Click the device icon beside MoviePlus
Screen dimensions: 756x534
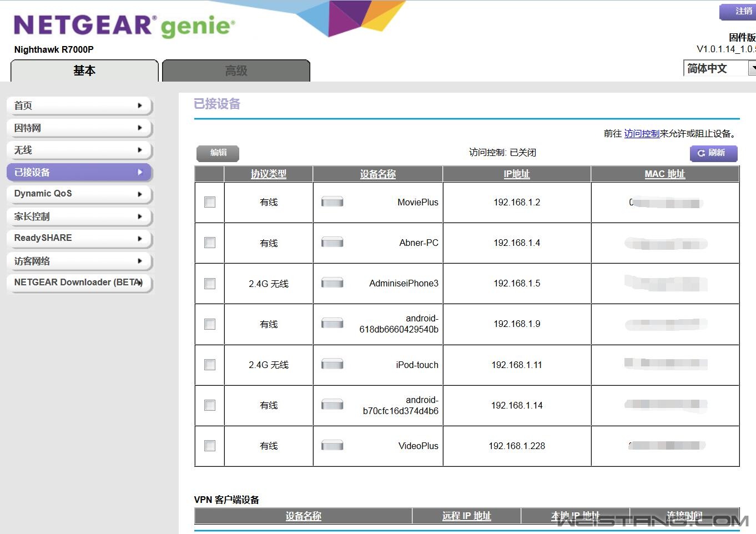coord(332,201)
